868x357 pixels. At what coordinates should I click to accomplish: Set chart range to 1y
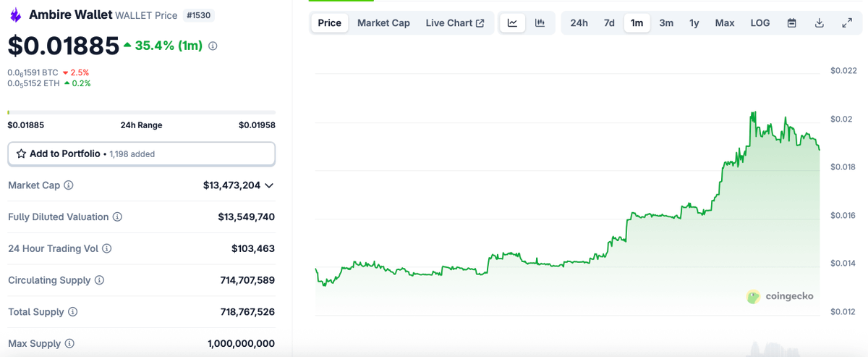click(x=694, y=23)
